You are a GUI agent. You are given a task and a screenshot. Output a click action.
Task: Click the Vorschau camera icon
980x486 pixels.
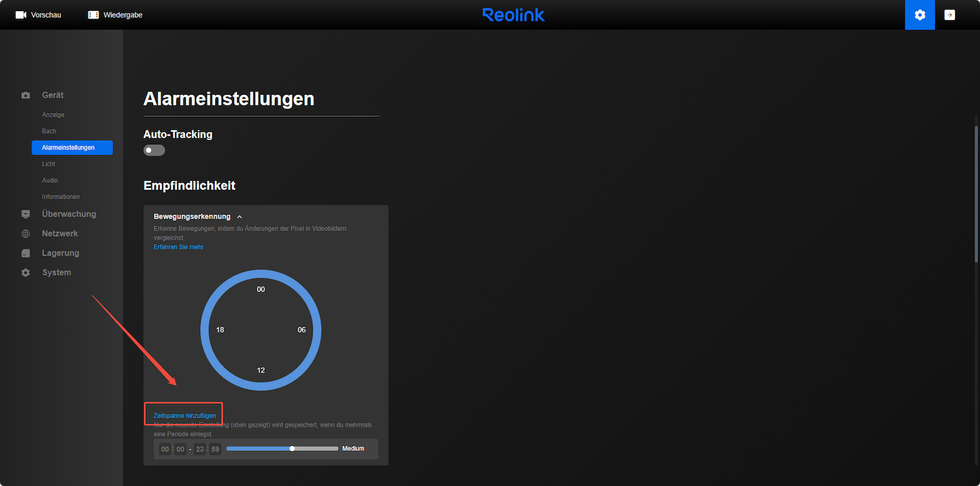point(21,14)
